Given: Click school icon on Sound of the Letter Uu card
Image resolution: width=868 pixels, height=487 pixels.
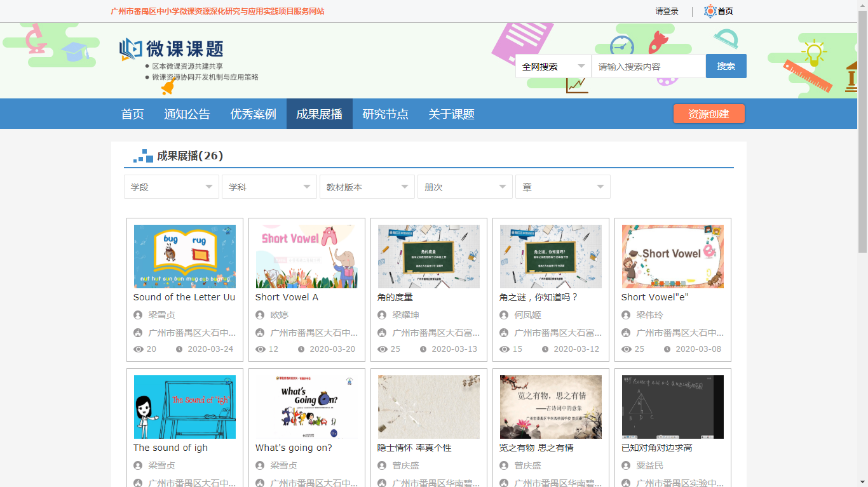Looking at the screenshot, I should coord(138,333).
